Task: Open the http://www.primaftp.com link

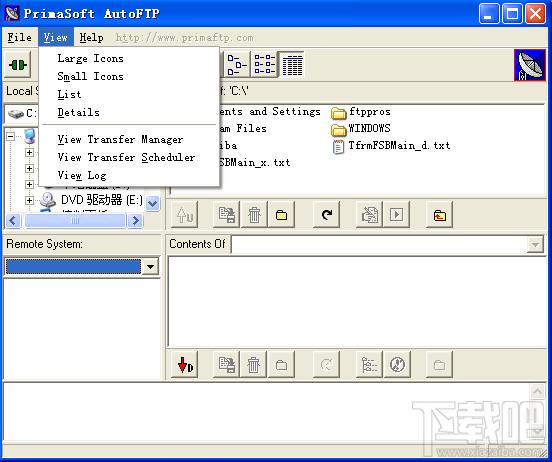Action: [184, 38]
